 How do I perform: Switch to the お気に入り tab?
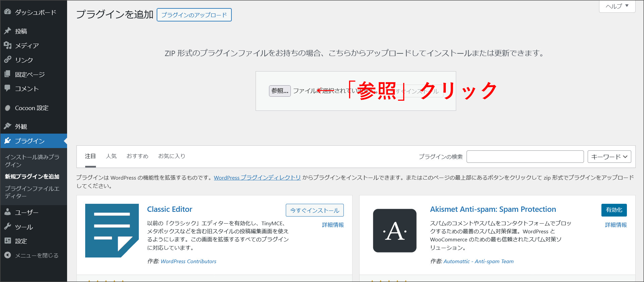(x=172, y=156)
